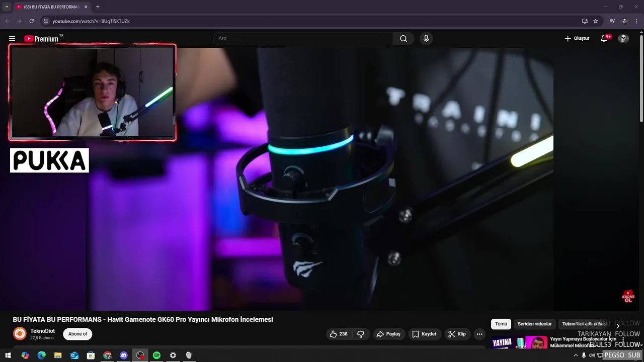This screenshot has width=644, height=362.
Task: Switch to Chrome in taskbar
Action: point(107,355)
